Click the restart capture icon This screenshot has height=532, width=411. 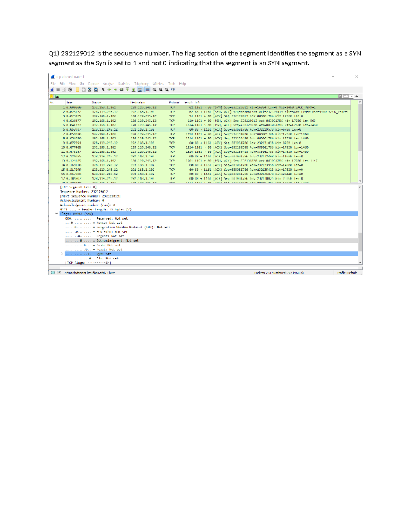click(64, 90)
